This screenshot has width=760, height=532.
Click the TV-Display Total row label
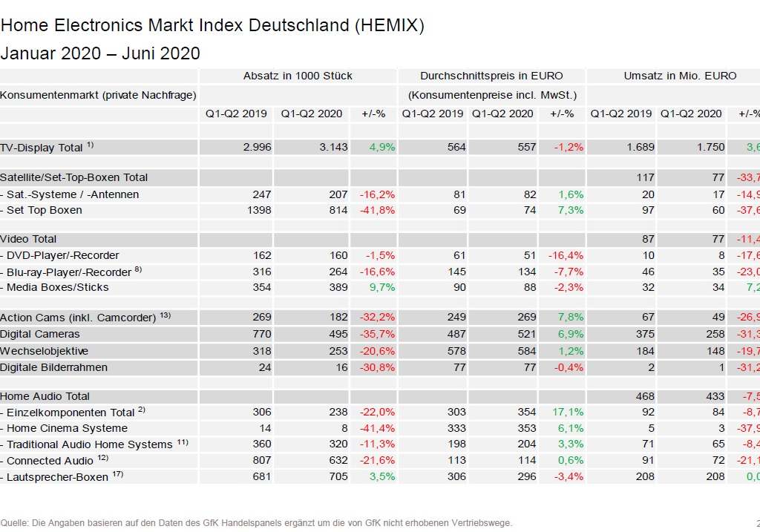click(x=42, y=148)
